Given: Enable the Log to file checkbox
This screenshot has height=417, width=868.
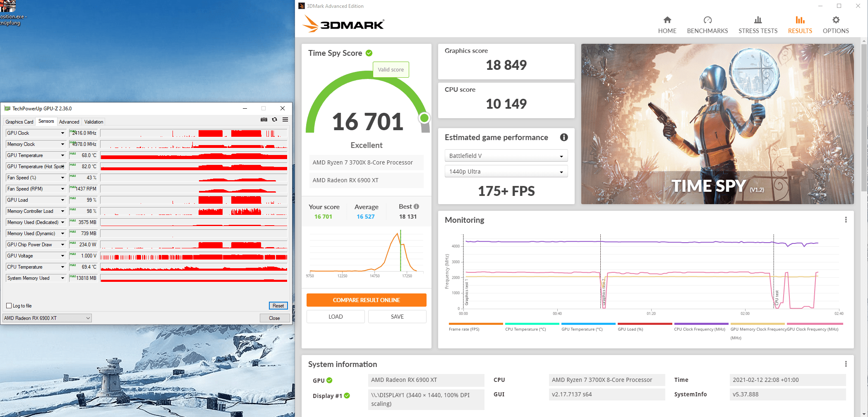Looking at the screenshot, I should coord(9,306).
